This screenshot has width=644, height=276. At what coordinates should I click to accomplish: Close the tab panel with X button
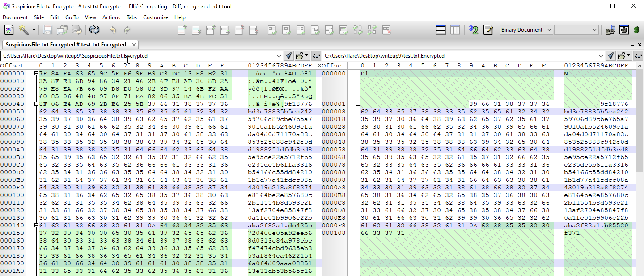[x=640, y=45]
